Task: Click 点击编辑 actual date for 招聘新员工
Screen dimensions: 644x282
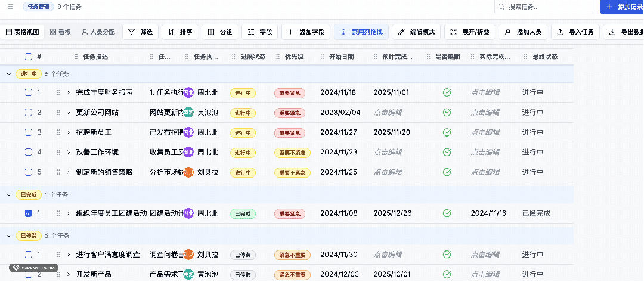Action: tap(485, 132)
